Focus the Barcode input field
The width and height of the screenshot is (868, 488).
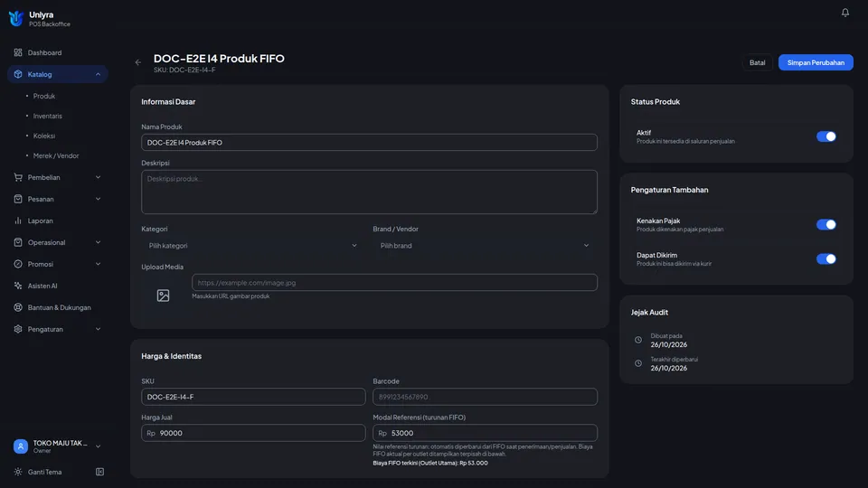pyautogui.click(x=485, y=397)
